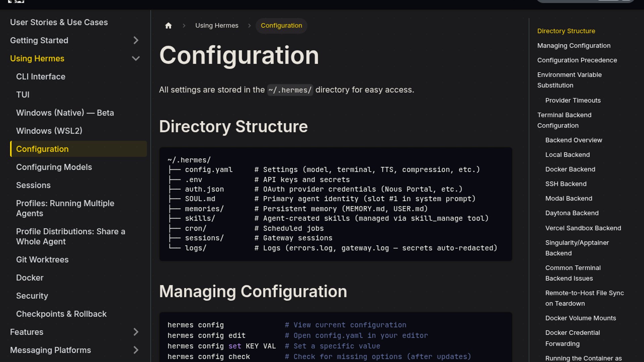Open the Configuring Models page
This screenshot has height=362, width=644.
[x=54, y=167]
